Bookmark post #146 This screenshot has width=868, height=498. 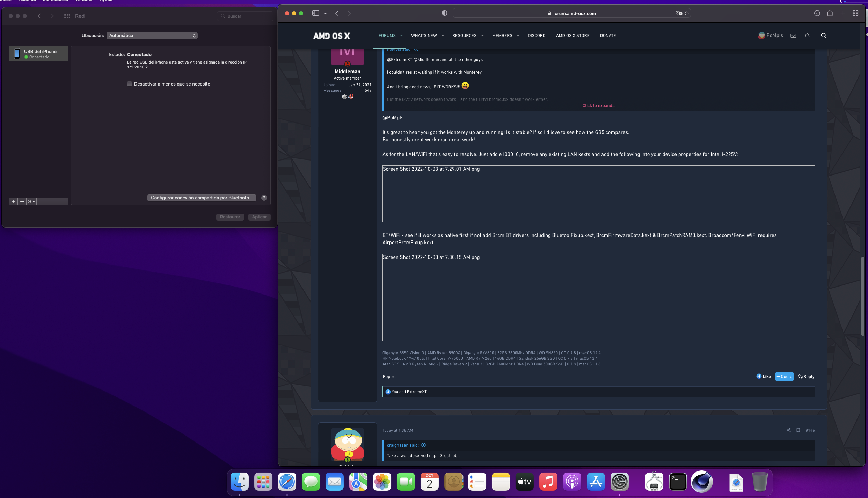tap(798, 430)
